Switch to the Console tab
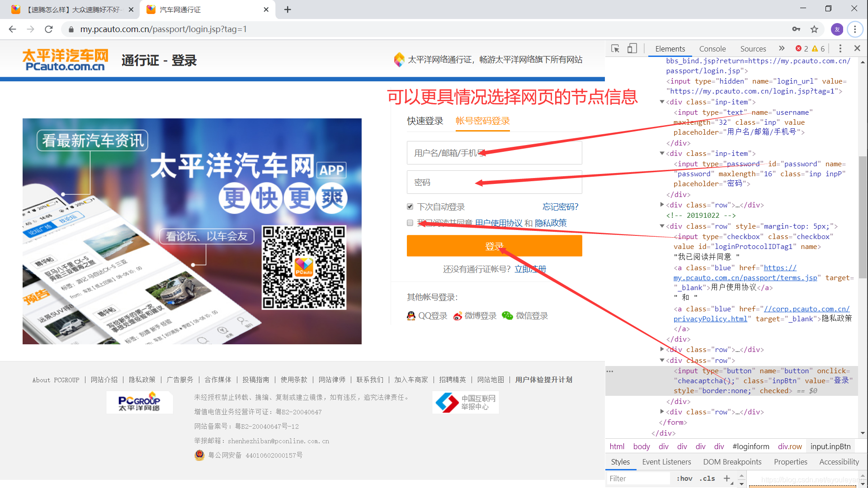Image resolution: width=868 pixels, height=488 pixels. [x=712, y=48]
